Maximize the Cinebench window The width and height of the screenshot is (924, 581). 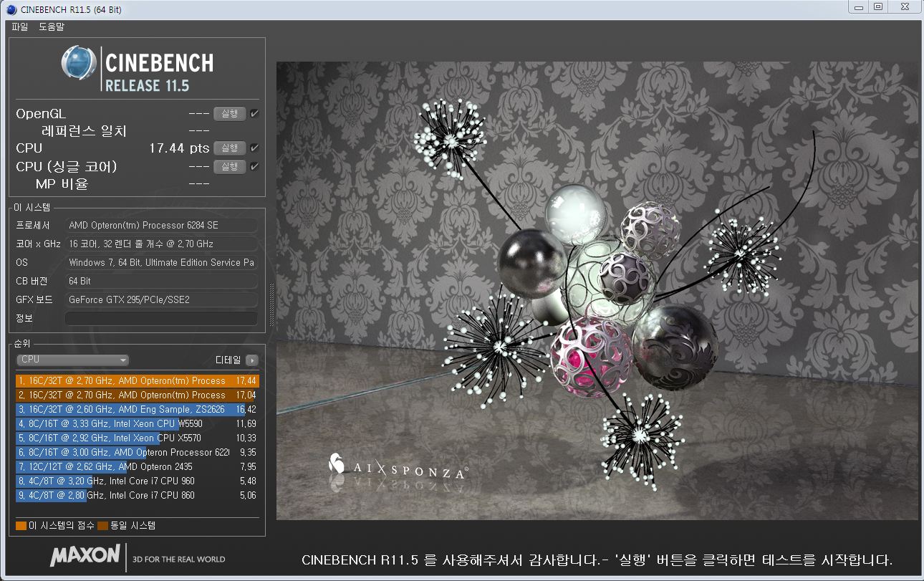tap(878, 6)
